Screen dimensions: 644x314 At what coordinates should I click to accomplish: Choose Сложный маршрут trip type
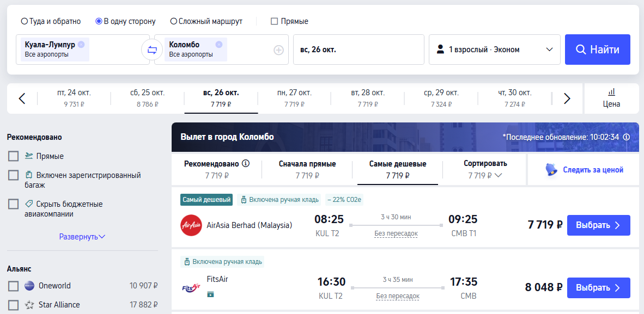174,22
